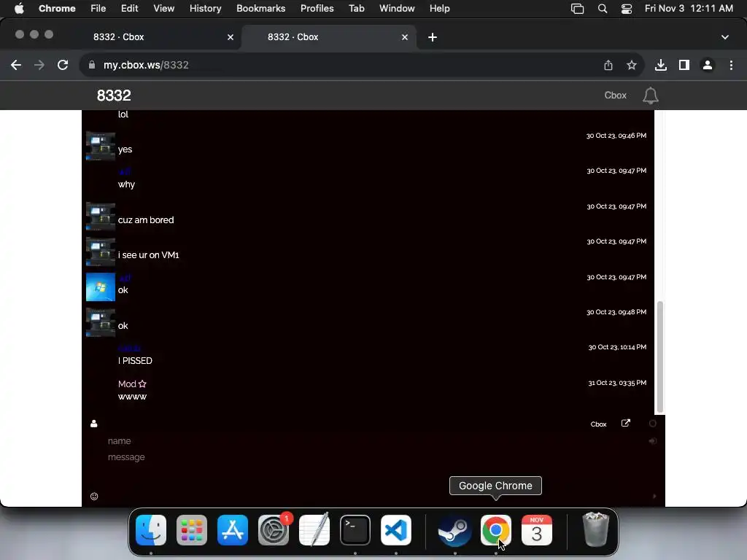Open System Settings from the Dock

[274, 530]
